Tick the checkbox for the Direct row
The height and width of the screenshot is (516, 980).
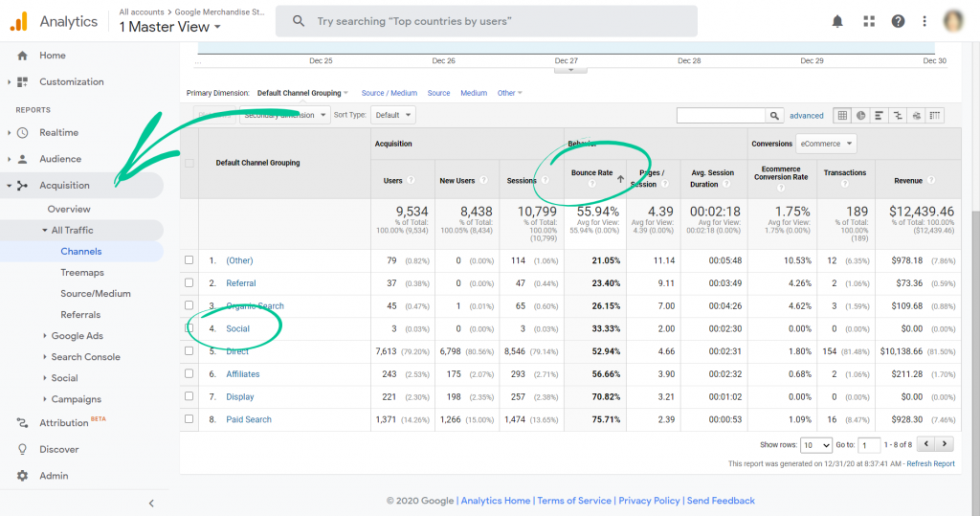(189, 351)
